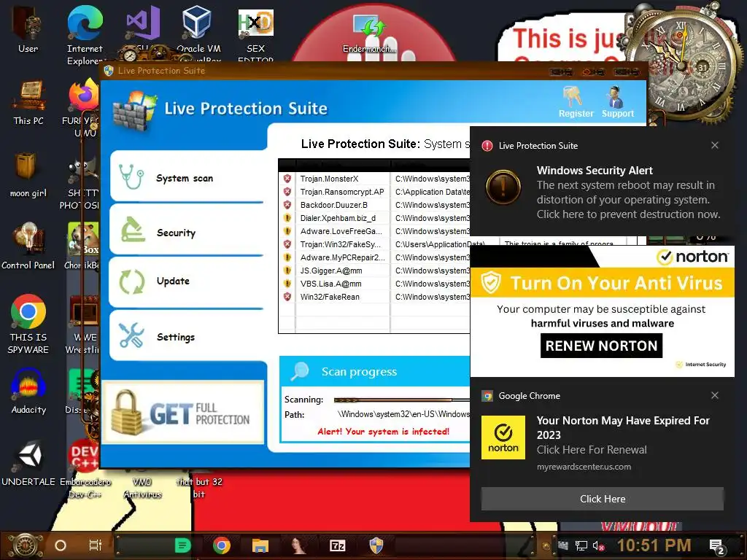Open the User desktop icon

(28, 29)
